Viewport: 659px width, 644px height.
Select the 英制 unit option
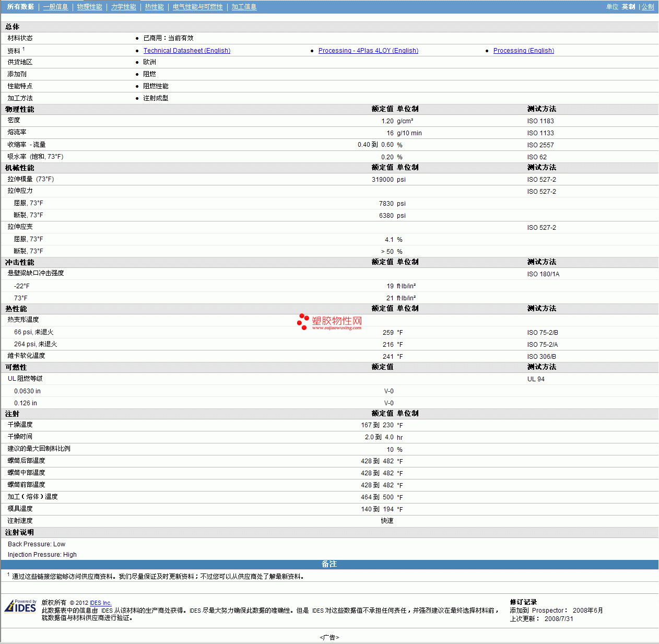pyautogui.click(x=628, y=7)
